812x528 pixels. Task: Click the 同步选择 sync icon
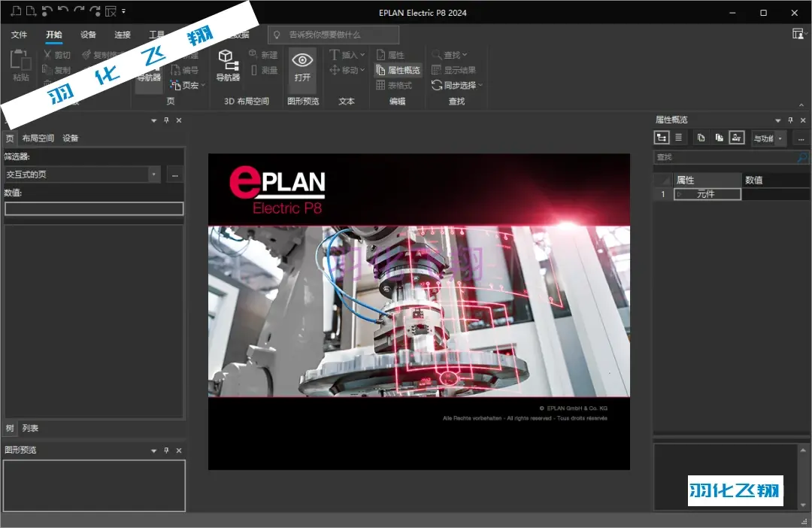[x=437, y=85]
